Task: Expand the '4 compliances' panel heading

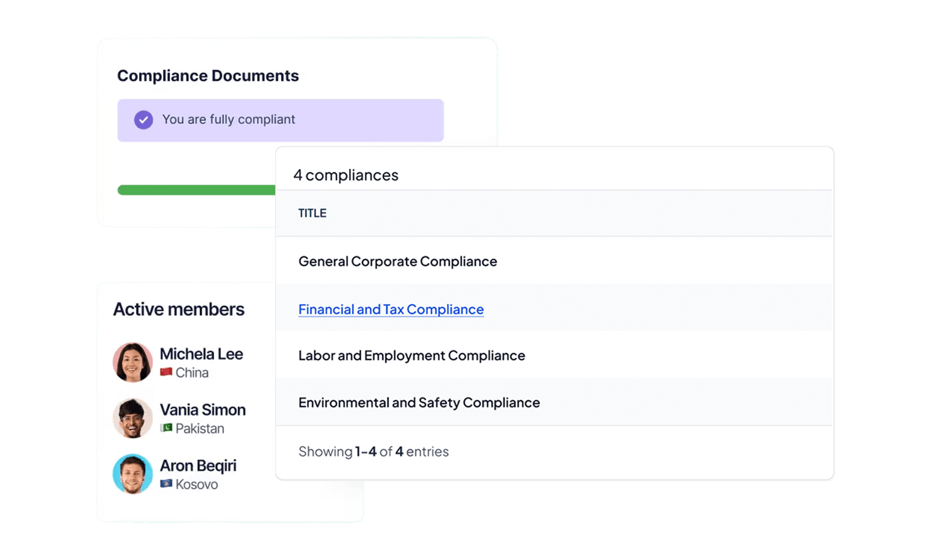Action: click(347, 174)
